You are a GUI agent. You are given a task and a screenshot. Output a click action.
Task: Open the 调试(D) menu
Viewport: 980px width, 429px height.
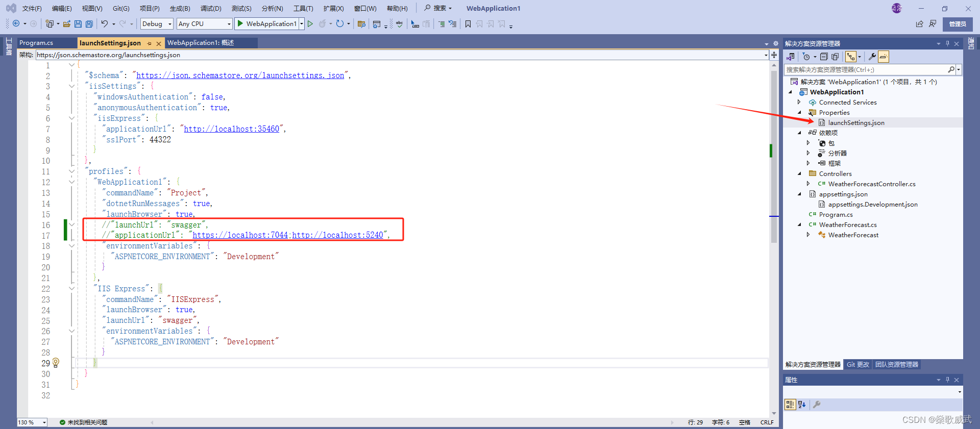[x=211, y=8]
